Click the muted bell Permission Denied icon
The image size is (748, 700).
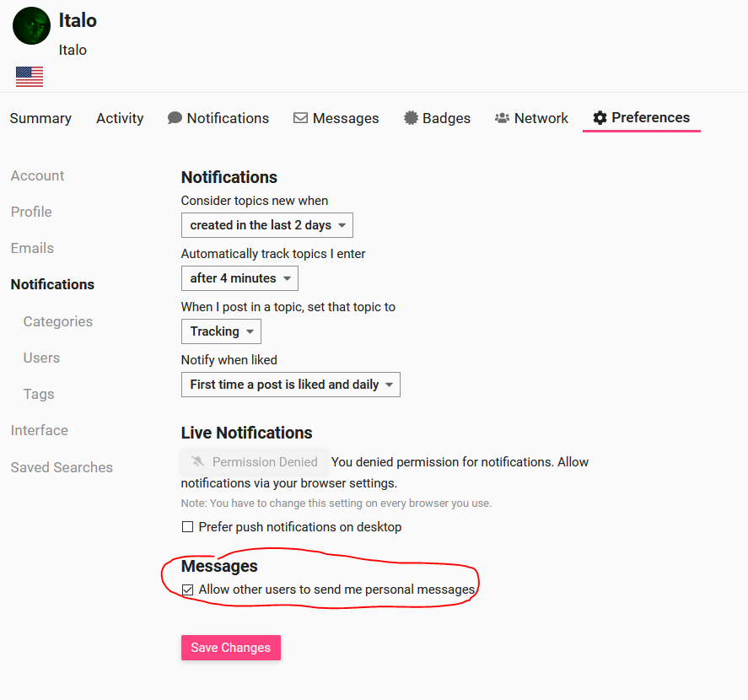click(x=197, y=461)
